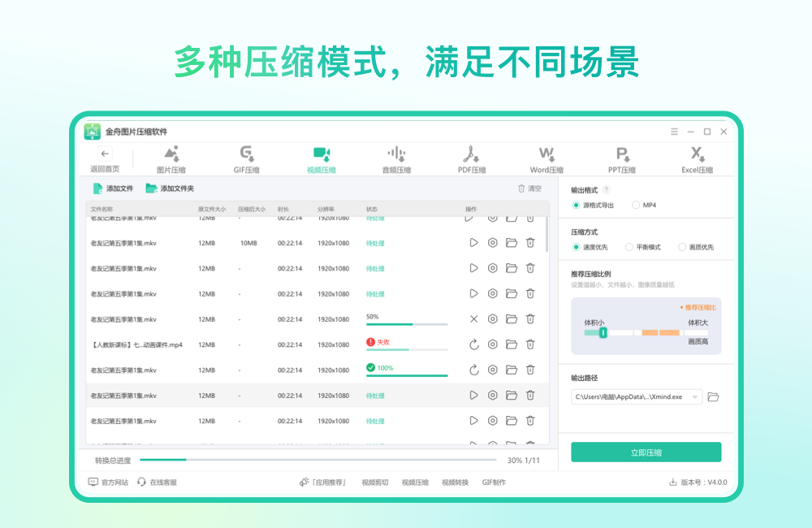812x528 pixels.
Task: Retry the failed 动画课件.mp4 compression
Action: [x=474, y=344]
